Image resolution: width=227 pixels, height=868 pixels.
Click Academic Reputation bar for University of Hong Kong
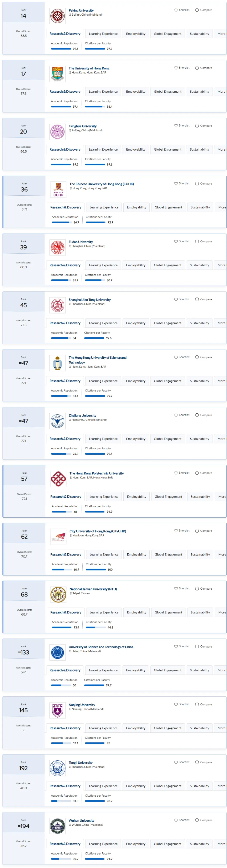pyautogui.click(x=61, y=107)
